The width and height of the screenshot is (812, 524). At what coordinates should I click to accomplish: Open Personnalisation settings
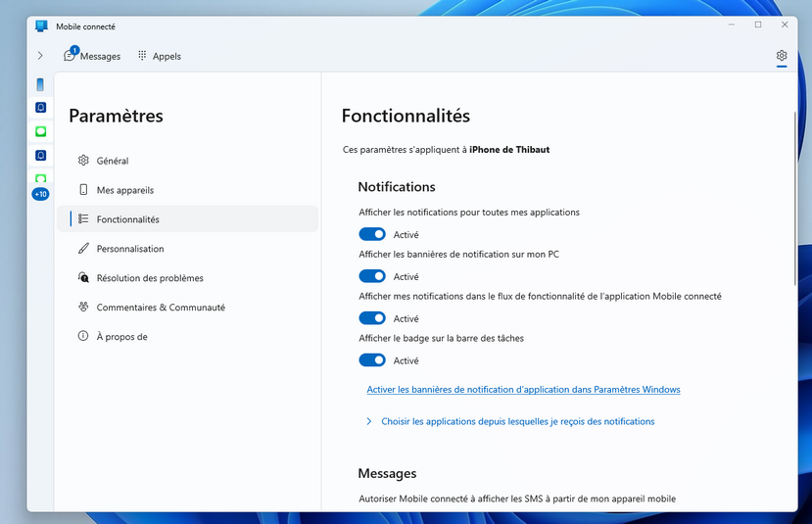(187, 249)
